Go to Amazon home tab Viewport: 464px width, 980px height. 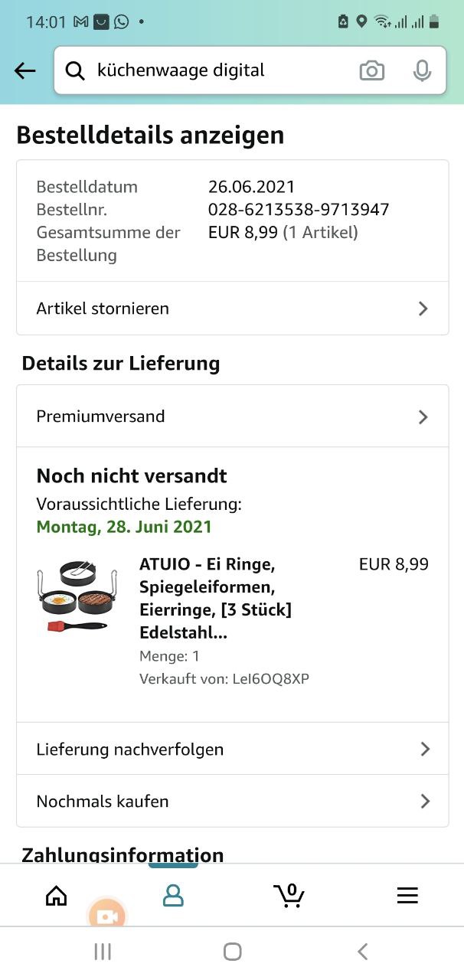57,896
